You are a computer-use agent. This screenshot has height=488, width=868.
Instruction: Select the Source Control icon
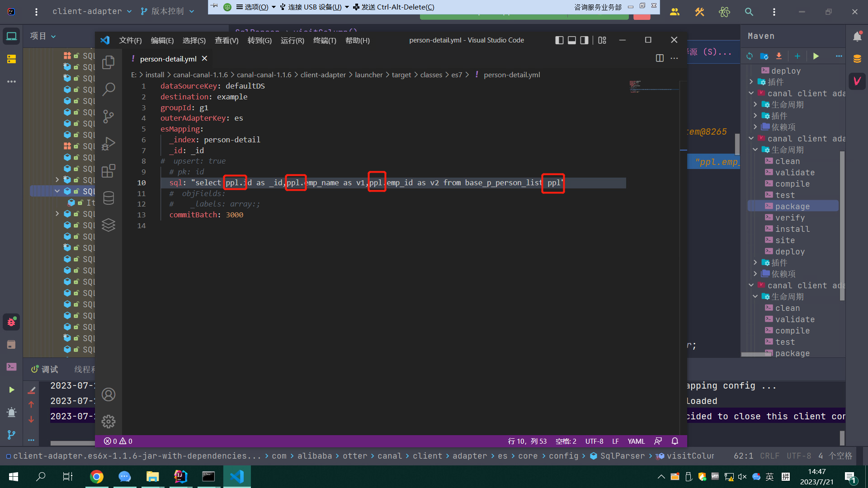coord(108,117)
